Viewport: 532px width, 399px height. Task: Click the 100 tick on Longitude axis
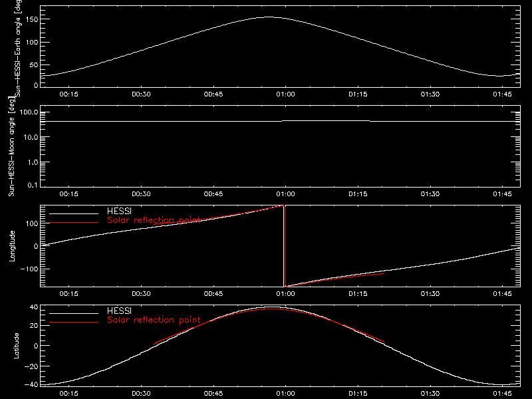(x=33, y=223)
